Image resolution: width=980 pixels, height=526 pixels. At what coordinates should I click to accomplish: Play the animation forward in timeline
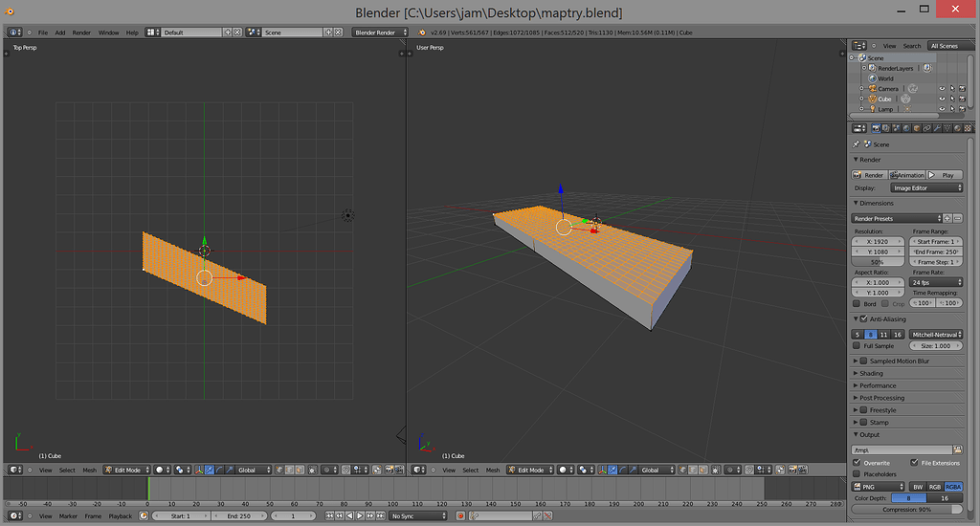(360, 516)
